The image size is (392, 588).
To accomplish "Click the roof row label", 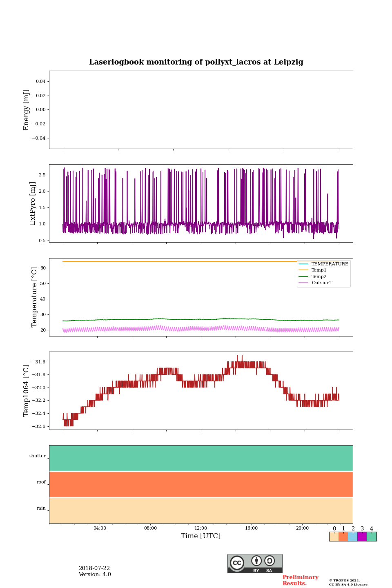I will point(41,482).
